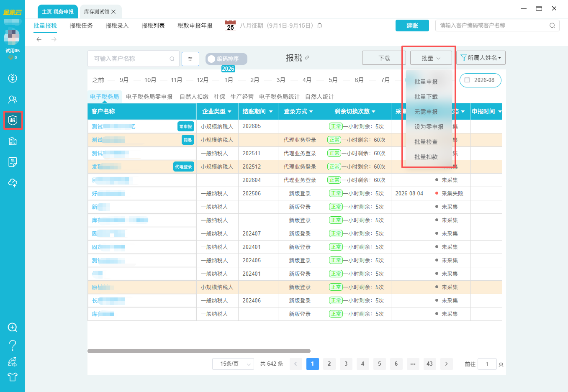
Task: Expand the 批量 dropdown button
Action: (431, 58)
